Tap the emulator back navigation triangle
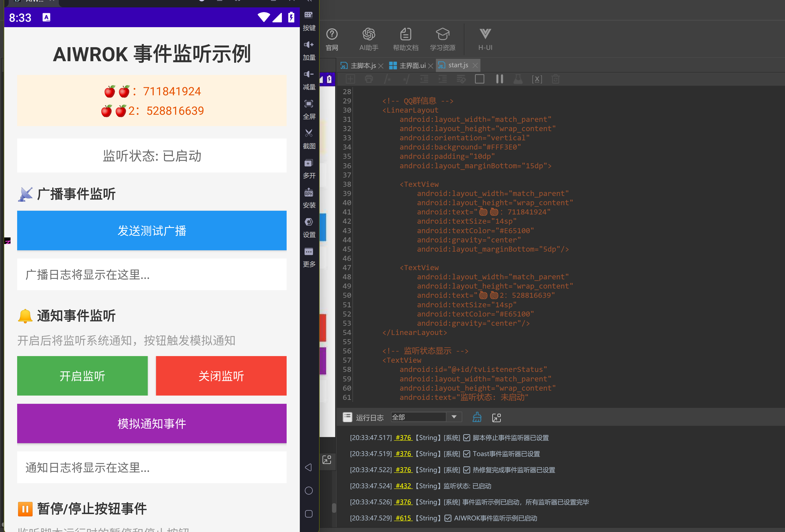 309,467
